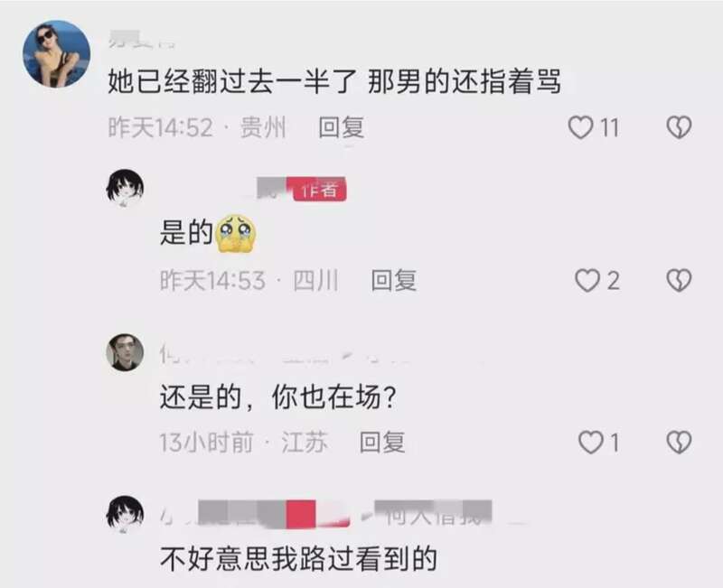Image resolution: width=723 pixels, height=588 pixels.
Task: Reply to the 贵州 comment
Action: coord(342,127)
